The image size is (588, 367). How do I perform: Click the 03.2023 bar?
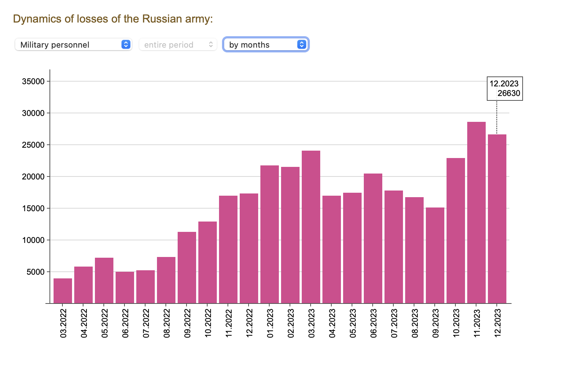point(311,227)
